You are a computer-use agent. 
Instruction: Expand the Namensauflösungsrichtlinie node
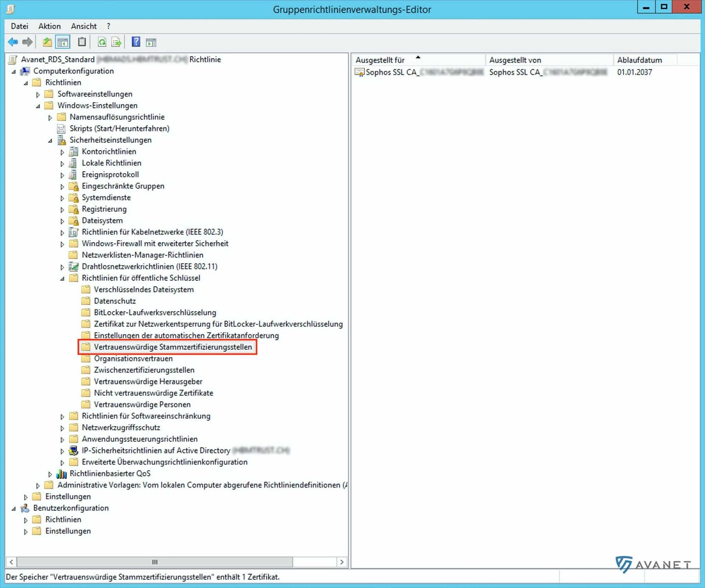50,117
